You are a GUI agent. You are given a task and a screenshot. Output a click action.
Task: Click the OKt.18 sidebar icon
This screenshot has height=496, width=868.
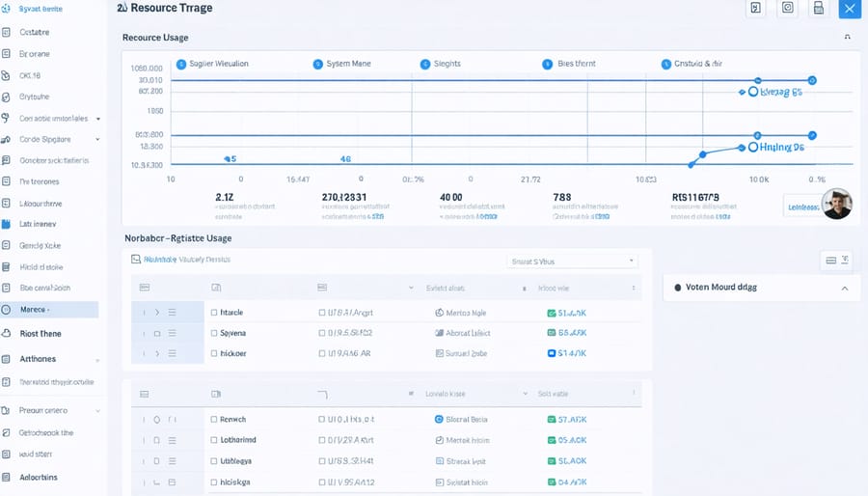pos(6,75)
